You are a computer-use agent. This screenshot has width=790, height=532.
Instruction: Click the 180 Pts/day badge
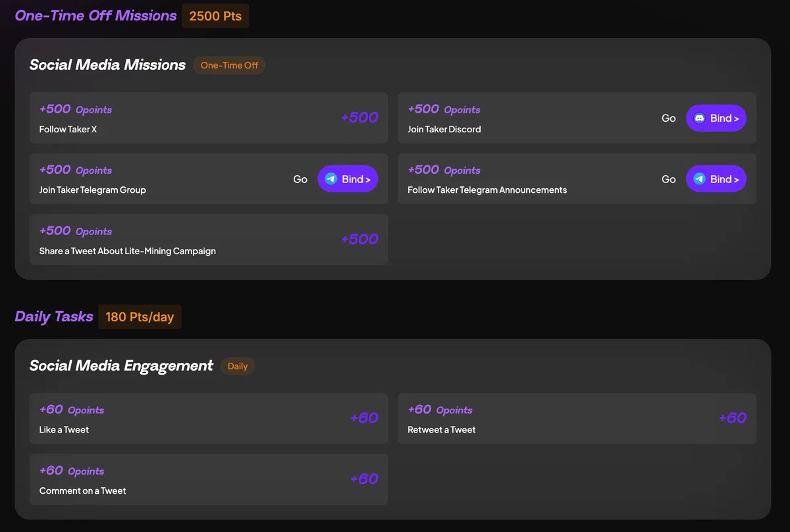pyautogui.click(x=140, y=317)
